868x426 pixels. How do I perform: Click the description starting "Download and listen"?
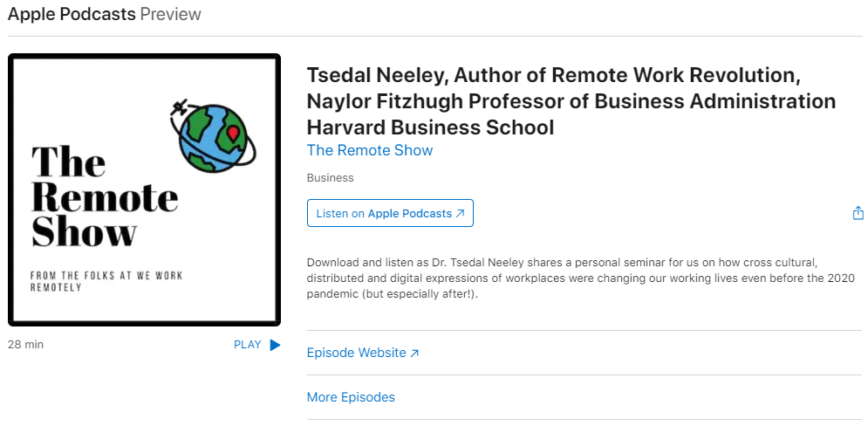click(581, 278)
